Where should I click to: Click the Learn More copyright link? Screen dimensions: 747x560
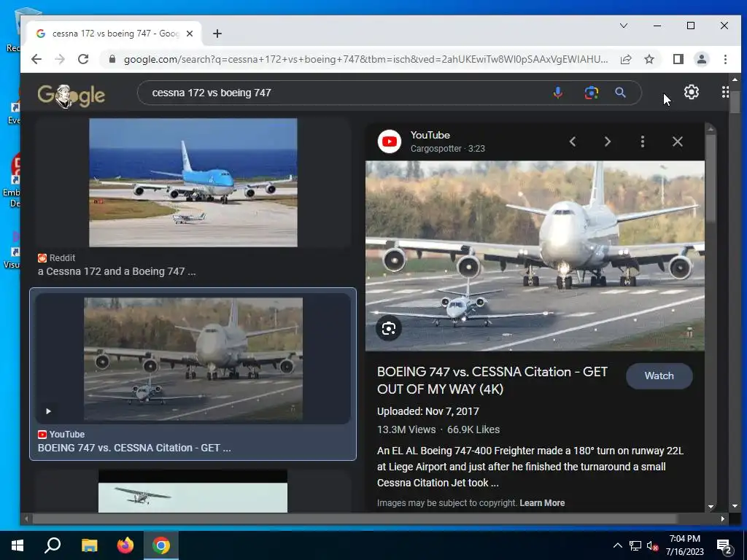[x=542, y=503]
